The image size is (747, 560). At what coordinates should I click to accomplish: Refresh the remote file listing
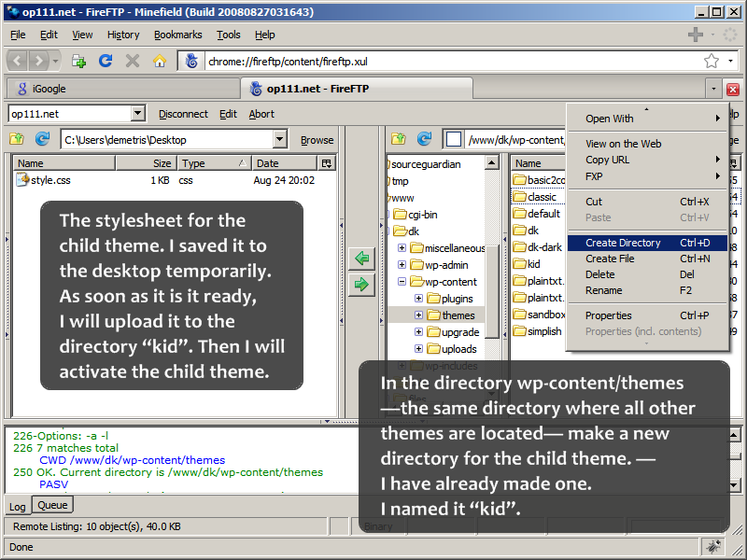tap(424, 139)
